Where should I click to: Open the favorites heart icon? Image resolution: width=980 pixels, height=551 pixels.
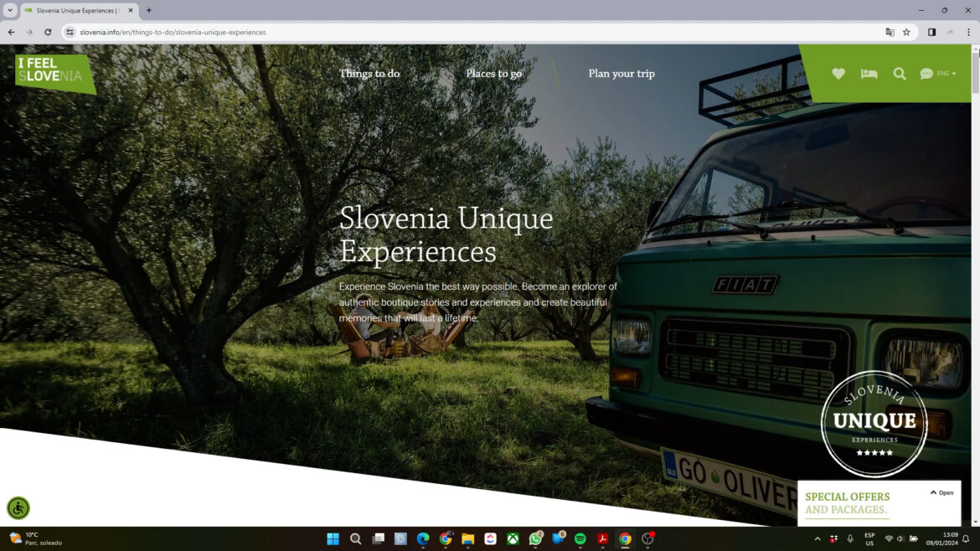(838, 74)
